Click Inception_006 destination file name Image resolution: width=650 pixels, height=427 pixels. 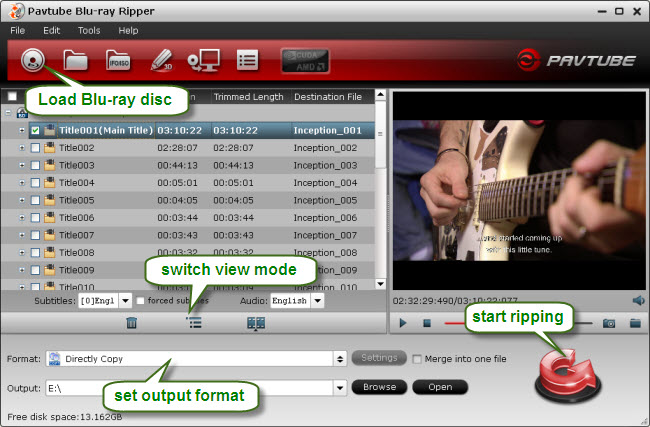325,218
